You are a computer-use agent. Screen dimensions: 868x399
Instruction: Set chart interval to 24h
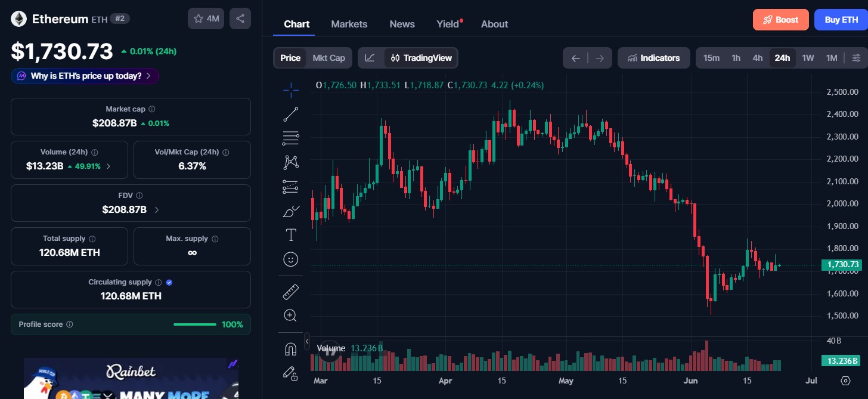pos(782,58)
